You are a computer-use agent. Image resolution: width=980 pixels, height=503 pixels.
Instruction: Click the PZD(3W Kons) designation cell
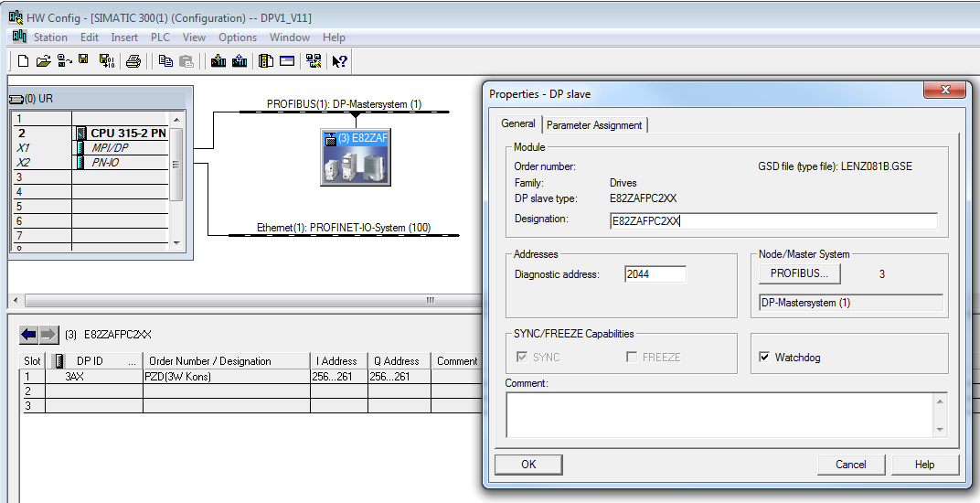[227, 377]
